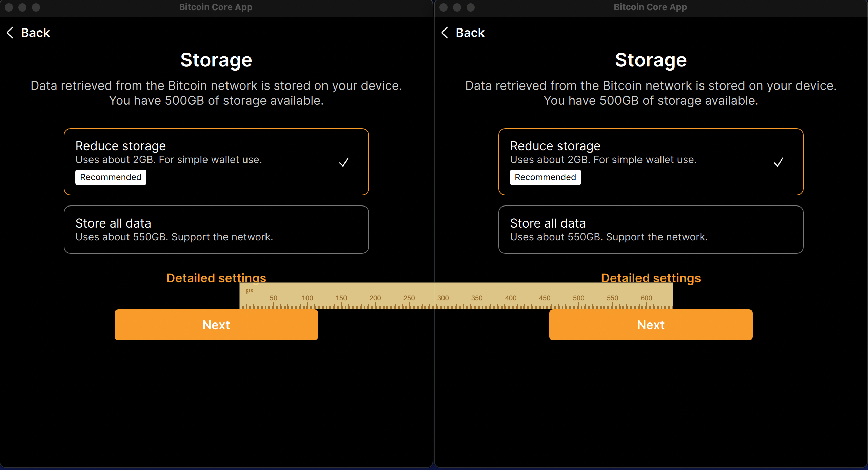Click the Recommended badge in the right window
The height and width of the screenshot is (470, 868).
point(545,177)
